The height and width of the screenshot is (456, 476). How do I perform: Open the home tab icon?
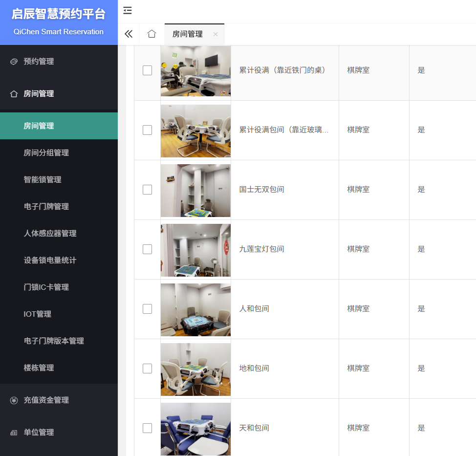click(152, 34)
